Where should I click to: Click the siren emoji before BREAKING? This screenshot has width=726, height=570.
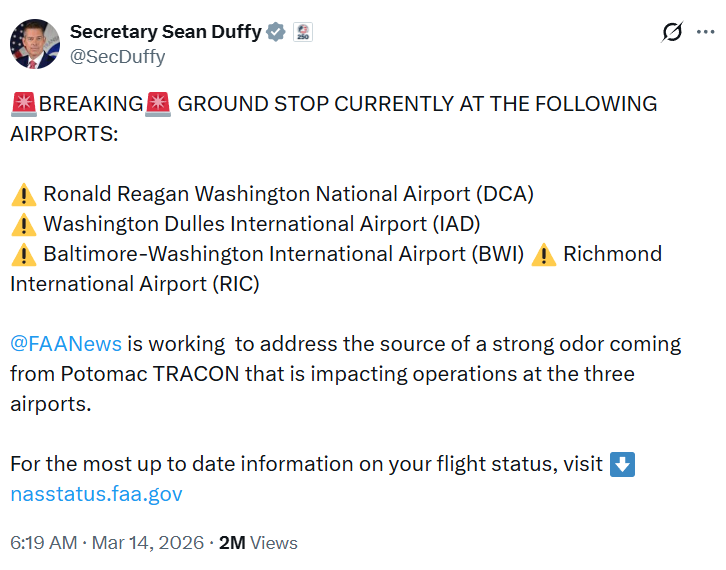(24, 104)
